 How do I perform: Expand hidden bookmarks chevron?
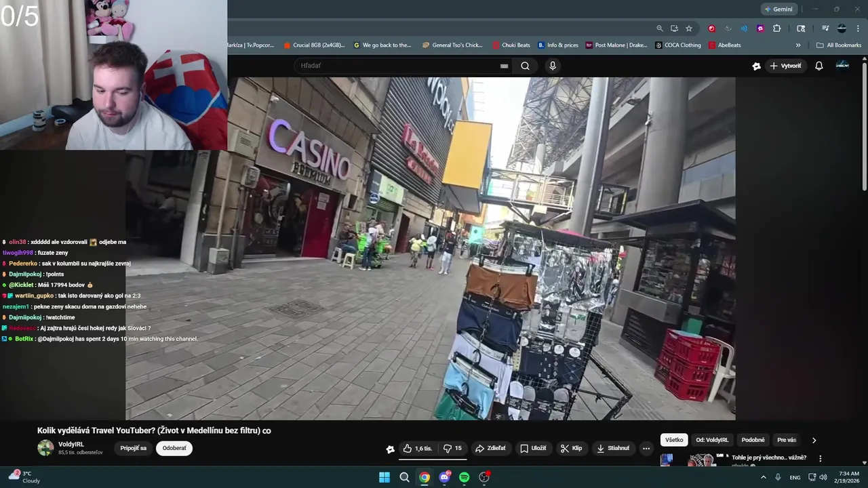pos(798,45)
